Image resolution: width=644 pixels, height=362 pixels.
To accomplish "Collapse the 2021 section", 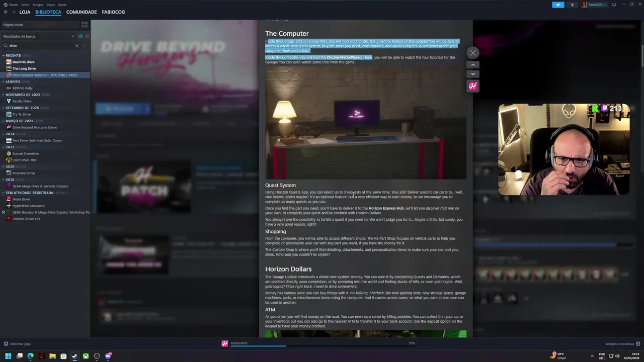I will (x=4, y=147).
